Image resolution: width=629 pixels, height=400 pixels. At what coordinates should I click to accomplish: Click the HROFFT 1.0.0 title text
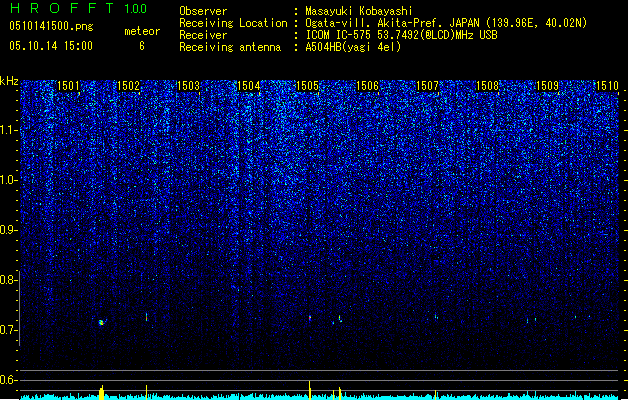pyautogui.click(x=79, y=8)
